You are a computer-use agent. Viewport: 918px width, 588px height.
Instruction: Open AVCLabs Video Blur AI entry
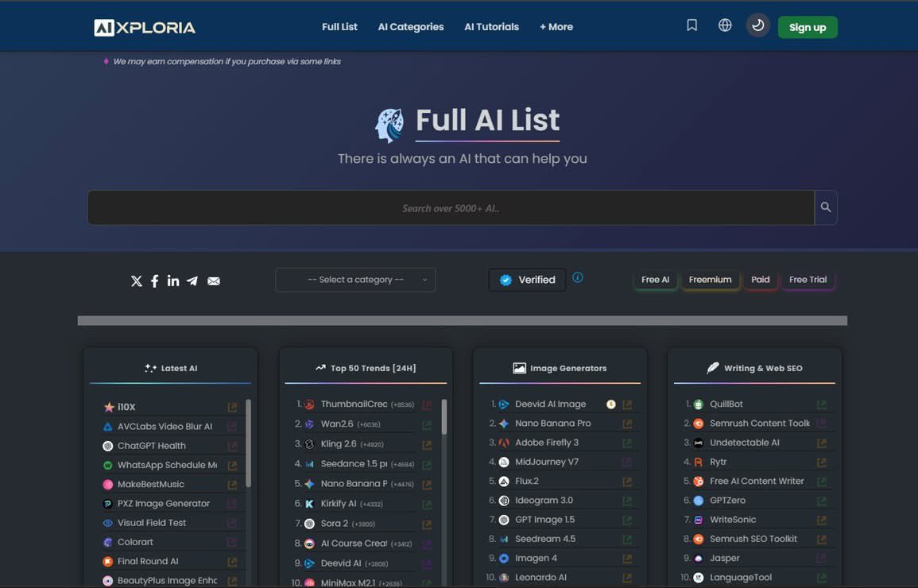click(165, 426)
